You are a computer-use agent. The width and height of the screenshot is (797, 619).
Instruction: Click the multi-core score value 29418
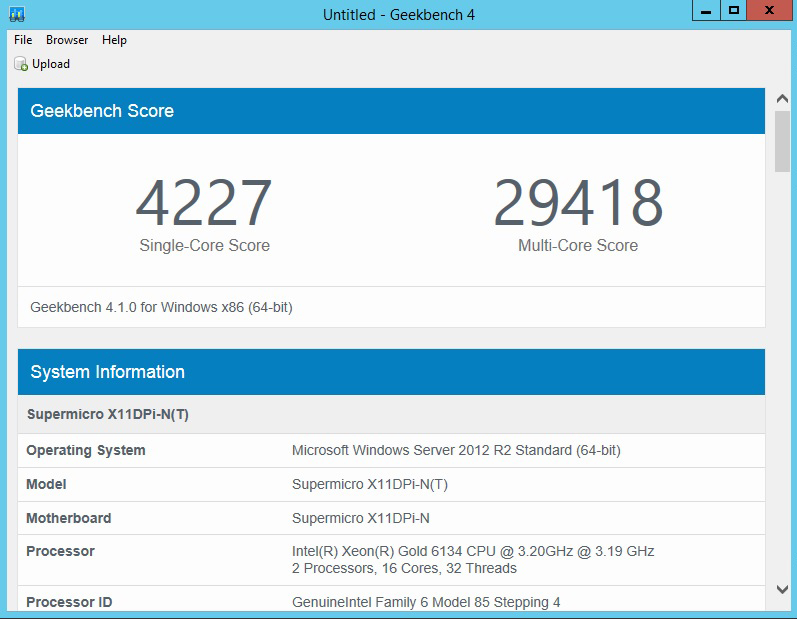pos(578,203)
